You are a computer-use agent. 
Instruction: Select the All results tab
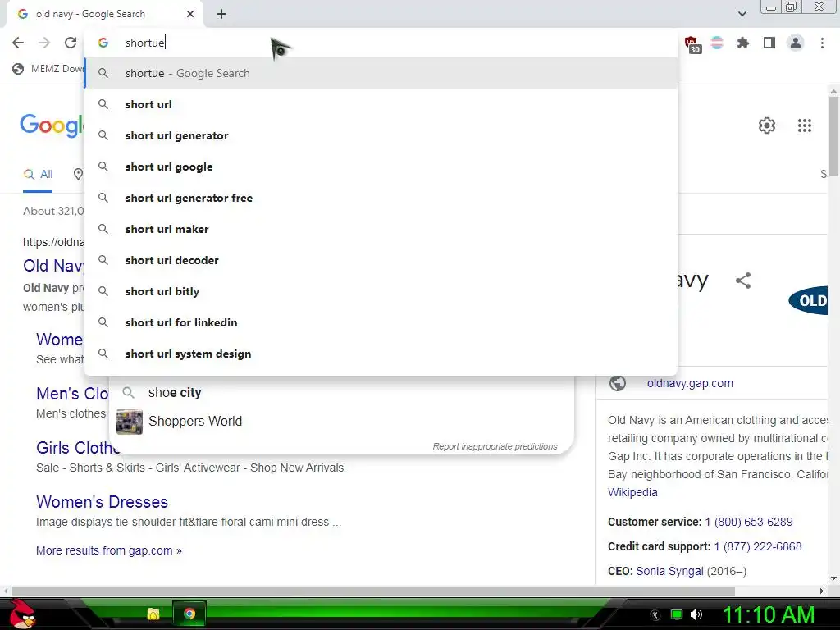pos(38,174)
